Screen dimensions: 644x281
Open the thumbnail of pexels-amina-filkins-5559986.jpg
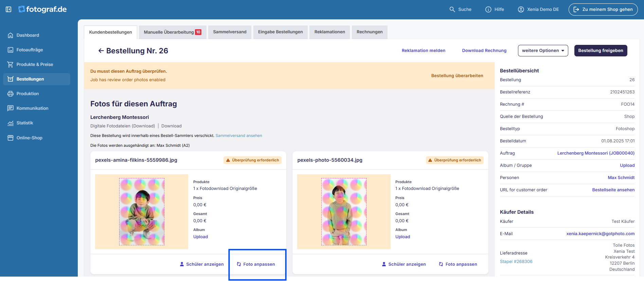tap(142, 212)
